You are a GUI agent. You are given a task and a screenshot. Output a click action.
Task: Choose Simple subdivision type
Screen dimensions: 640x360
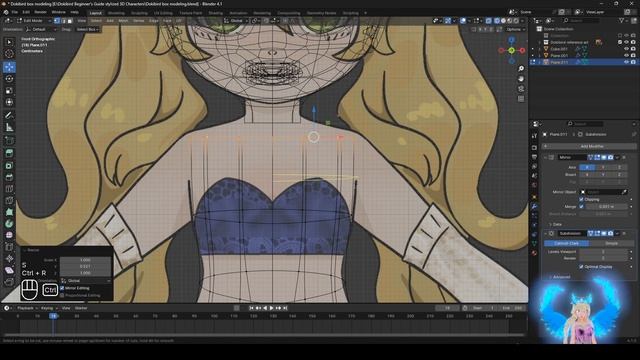click(611, 243)
